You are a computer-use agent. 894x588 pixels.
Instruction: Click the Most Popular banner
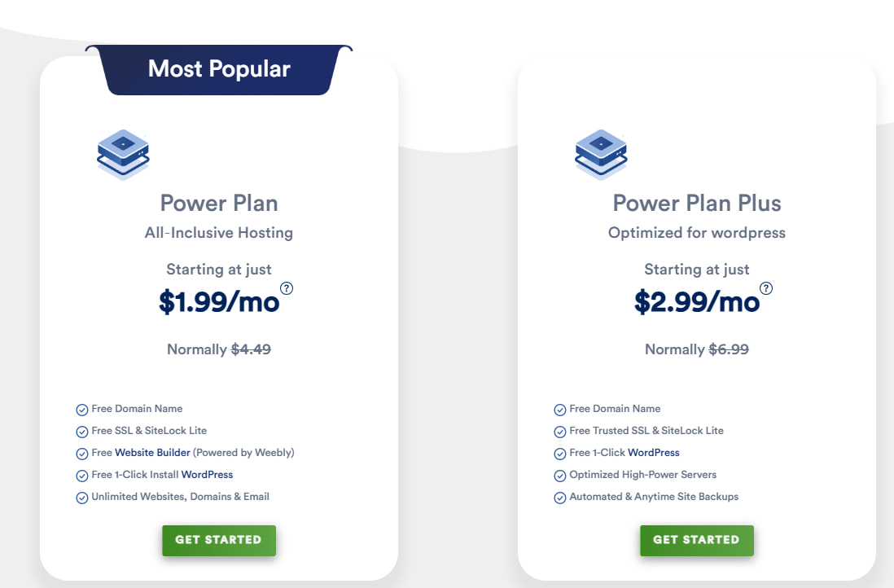point(219,69)
